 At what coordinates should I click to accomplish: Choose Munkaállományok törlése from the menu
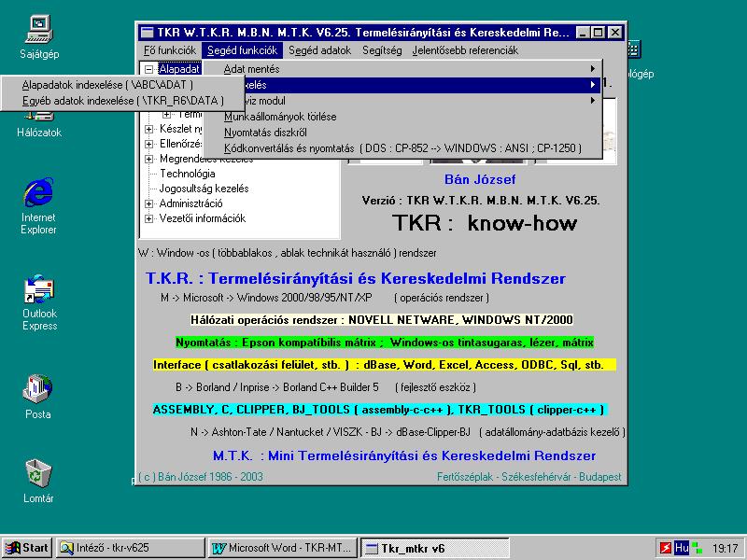coord(403,117)
